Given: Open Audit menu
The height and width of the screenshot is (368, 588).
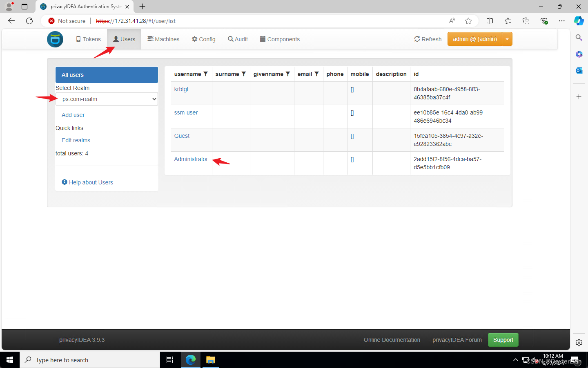Looking at the screenshot, I should pyautogui.click(x=238, y=39).
